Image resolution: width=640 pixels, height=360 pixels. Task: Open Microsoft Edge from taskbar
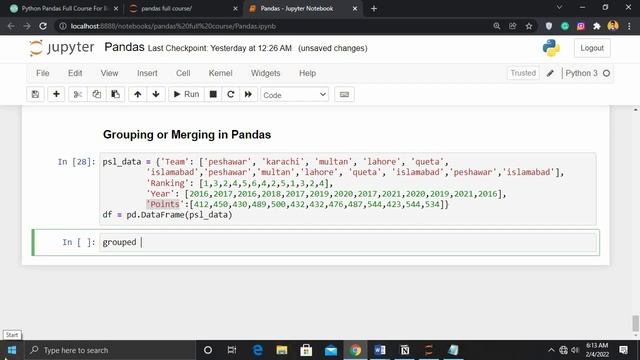pyautogui.click(x=258, y=350)
